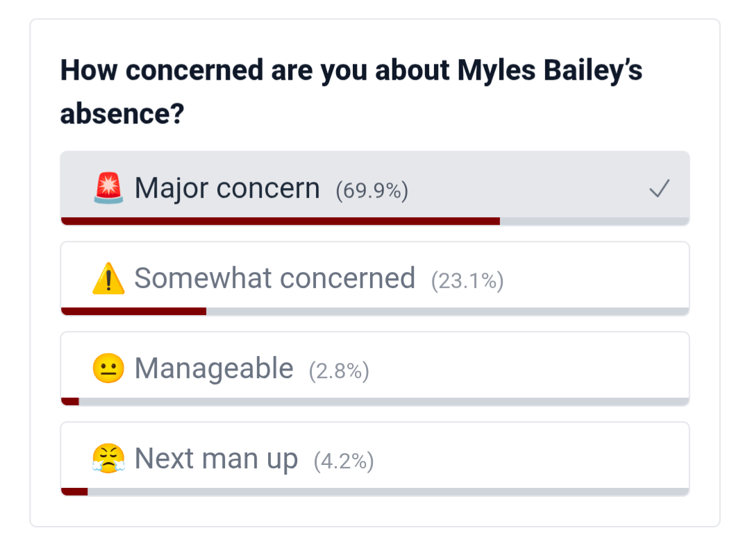Click the 2.8% result percentage
This screenshot has height=560, width=750.
[339, 371]
